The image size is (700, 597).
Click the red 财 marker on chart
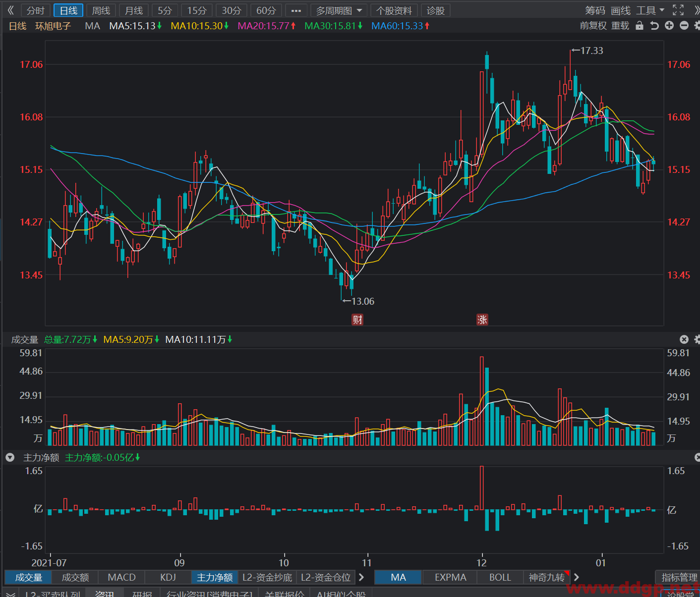pyautogui.click(x=357, y=320)
